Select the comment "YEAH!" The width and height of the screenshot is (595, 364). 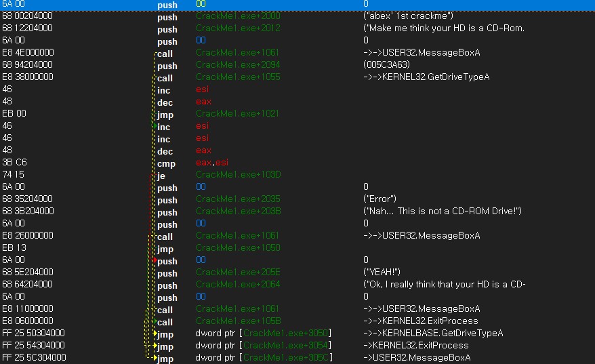pos(382,272)
